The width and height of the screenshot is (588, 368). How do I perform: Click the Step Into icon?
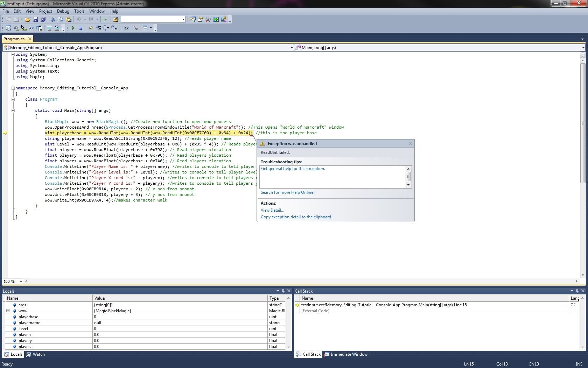tap(98, 28)
